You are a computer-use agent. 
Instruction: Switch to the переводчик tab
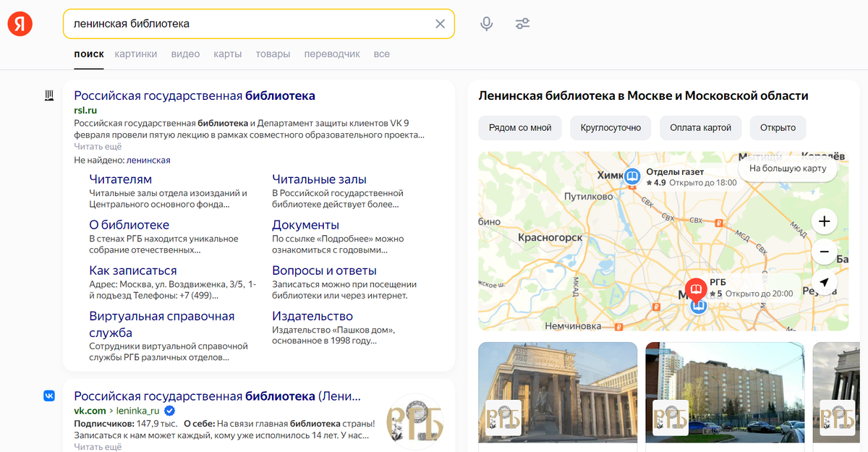[x=332, y=54]
